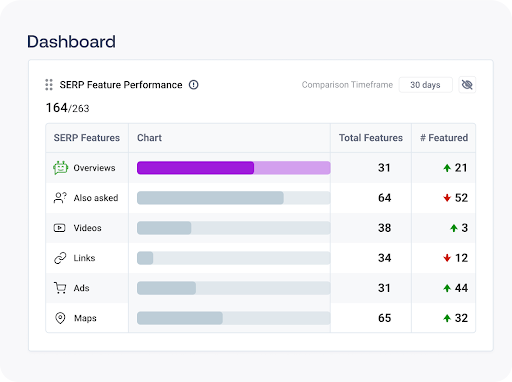
Task: Open the 30 days timeframe dropdown
Action: 426,85
